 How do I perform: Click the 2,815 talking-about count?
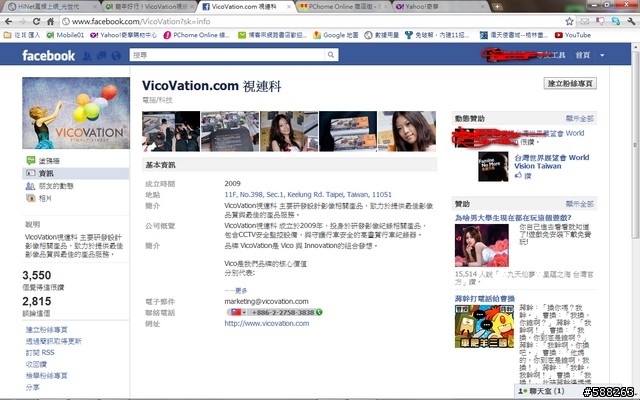(x=37, y=302)
